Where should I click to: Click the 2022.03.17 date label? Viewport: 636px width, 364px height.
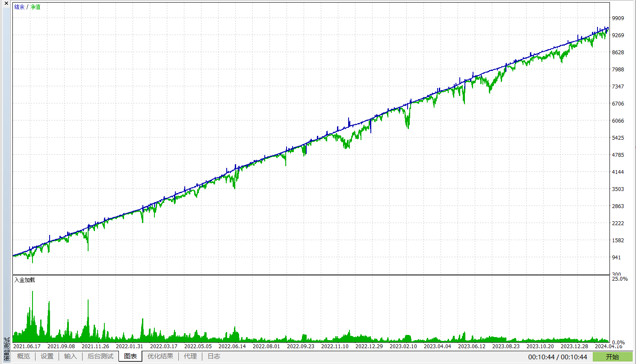coord(164,346)
